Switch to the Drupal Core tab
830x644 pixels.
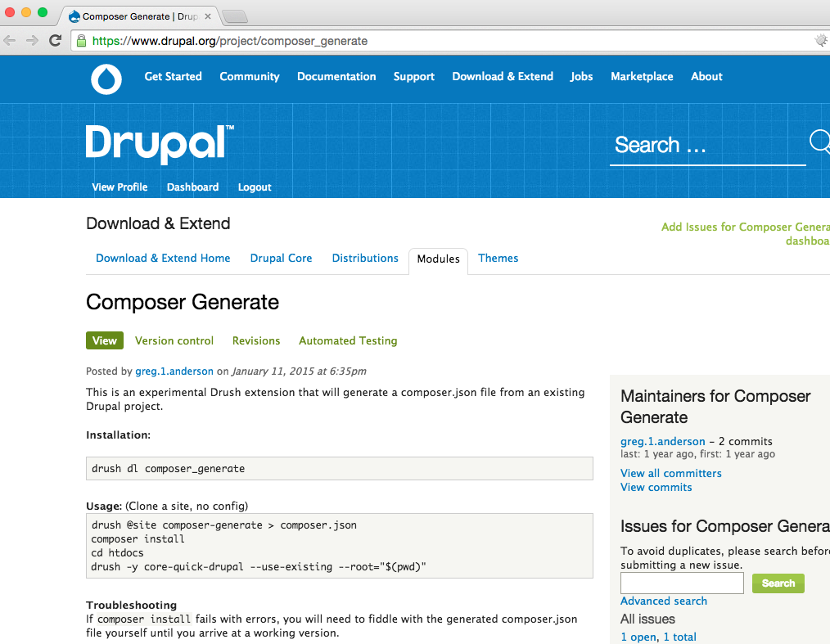(281, 259)
